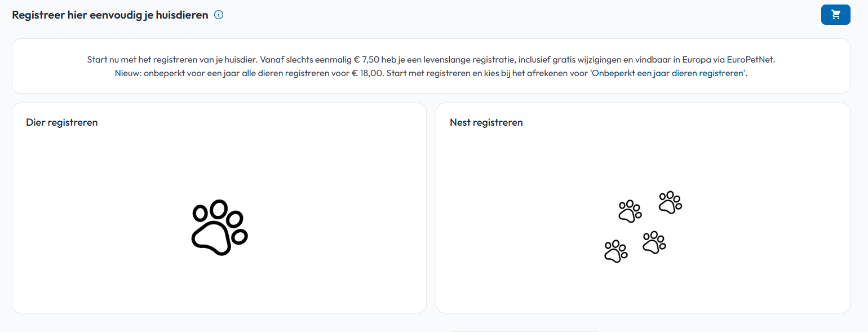Viewport: 868px width, 332px height.
Task: Click the 'Registreer hier eenvoudig je huisdieren' heading
Action: (x=110, y=15)
